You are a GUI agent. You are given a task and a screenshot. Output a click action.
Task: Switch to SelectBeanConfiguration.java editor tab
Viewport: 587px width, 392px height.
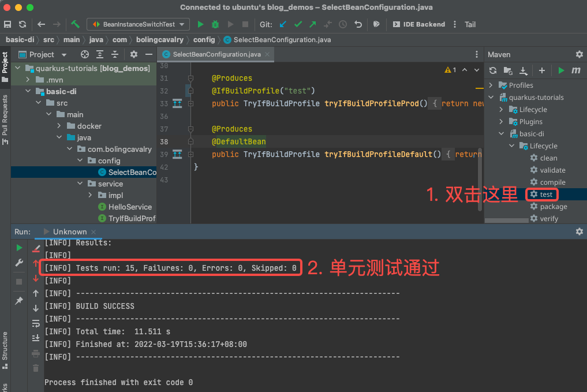pos(216,54)
